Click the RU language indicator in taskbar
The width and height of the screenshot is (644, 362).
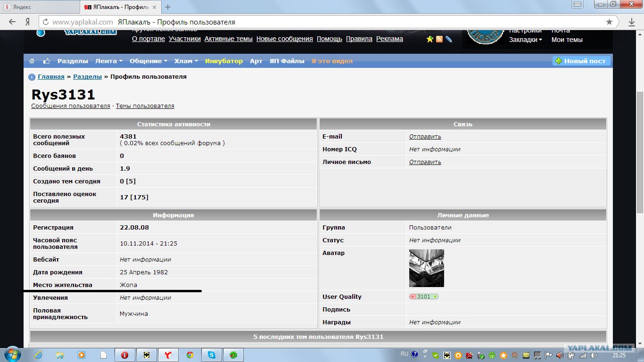tap(405, 354)
